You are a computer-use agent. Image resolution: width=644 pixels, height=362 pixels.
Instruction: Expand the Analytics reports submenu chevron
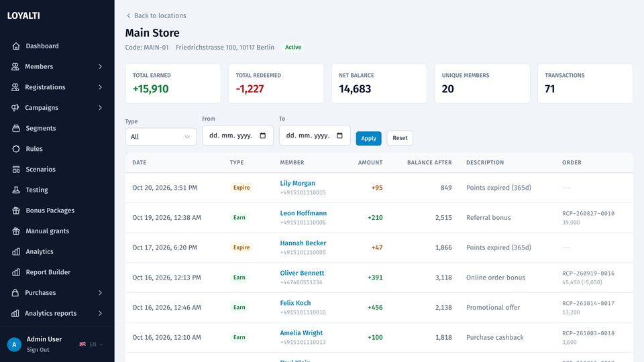pyautogui.click(x=100, y=313)
